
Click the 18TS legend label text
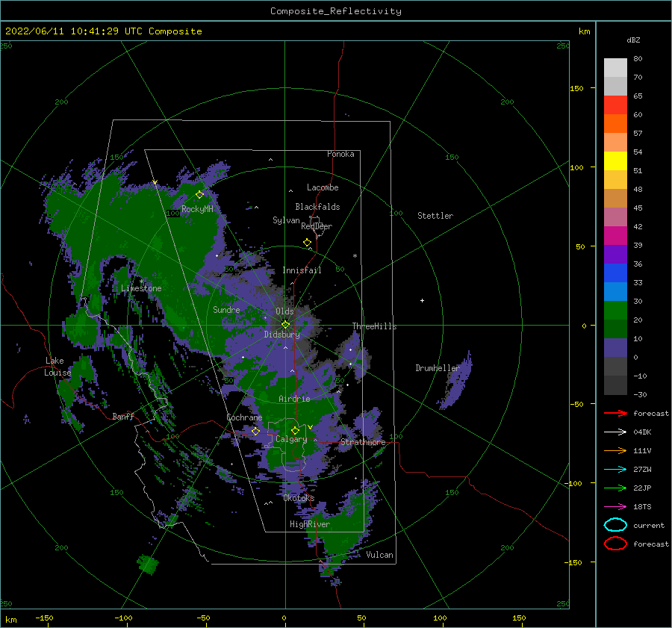coord(642,507)
